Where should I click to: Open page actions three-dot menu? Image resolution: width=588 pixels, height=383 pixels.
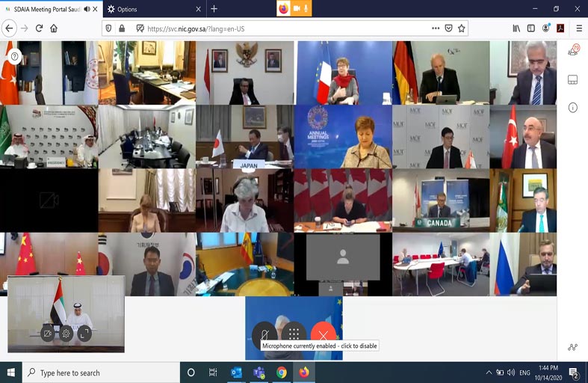pos(436,28)
